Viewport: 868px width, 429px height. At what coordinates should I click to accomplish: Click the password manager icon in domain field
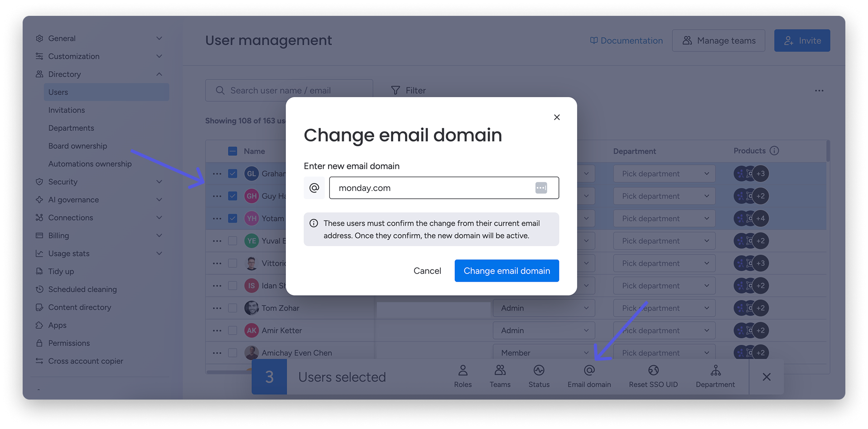(x=541, y=188)
